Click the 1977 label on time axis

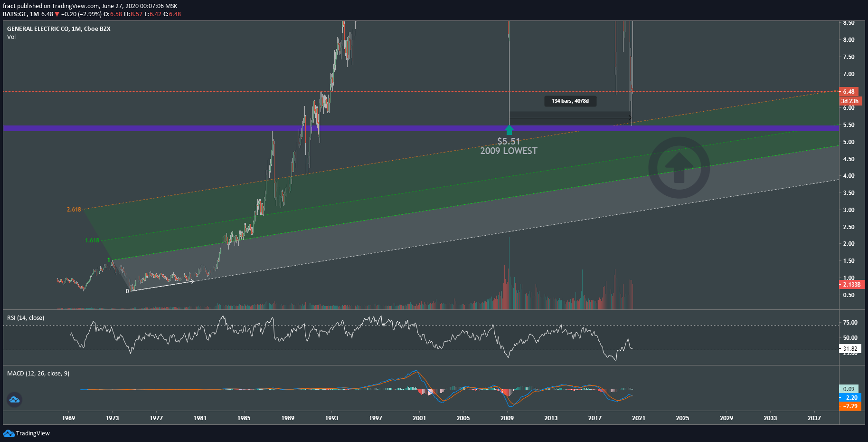tap(156, 418)
